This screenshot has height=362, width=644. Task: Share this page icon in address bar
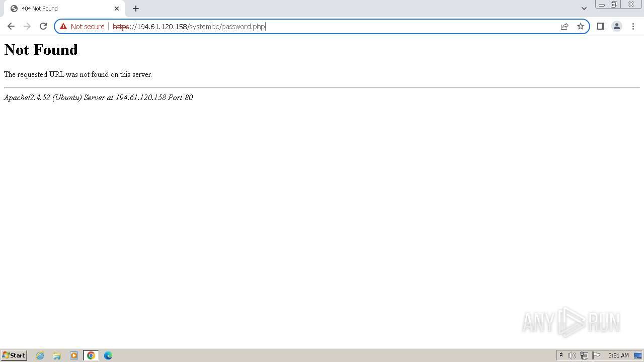coord(565,26)
